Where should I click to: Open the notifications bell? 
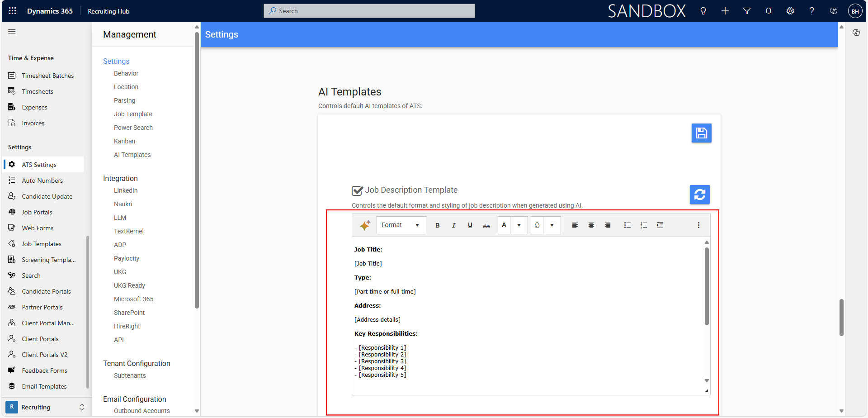(x=769, y=11)
